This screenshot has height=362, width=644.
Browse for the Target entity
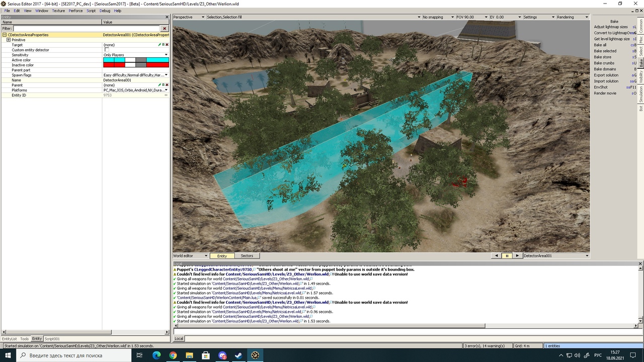click(x=163, y=45)
